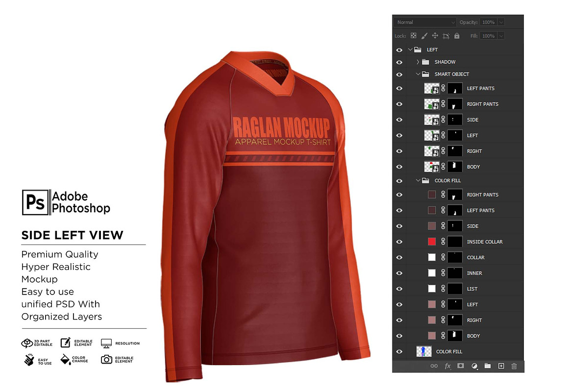The height and width of the screenshot is (392, 588).
Task: Lock image pixels brush icon
Action: click(x=424, y=36)
